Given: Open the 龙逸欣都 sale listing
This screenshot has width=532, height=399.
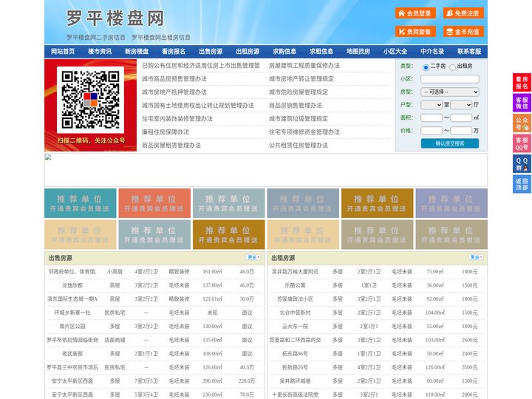Looking at the screenshot, I should coord(72,285).
